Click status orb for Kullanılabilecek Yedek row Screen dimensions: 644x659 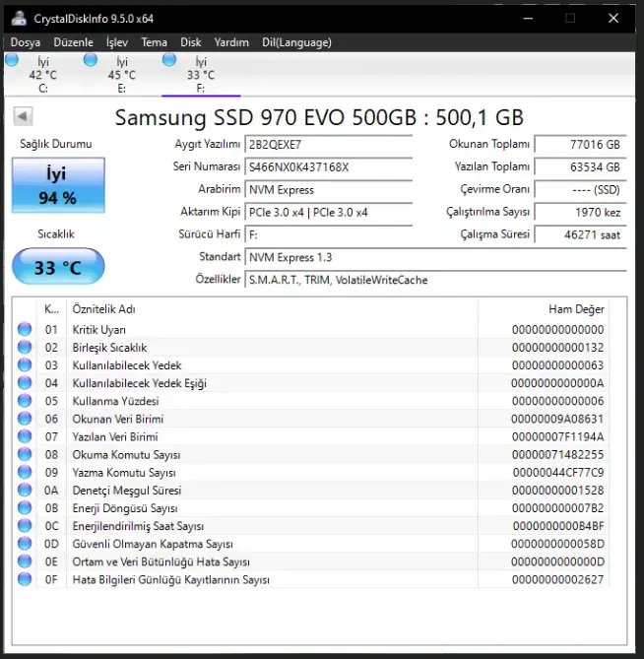click(x=25, y=364)
